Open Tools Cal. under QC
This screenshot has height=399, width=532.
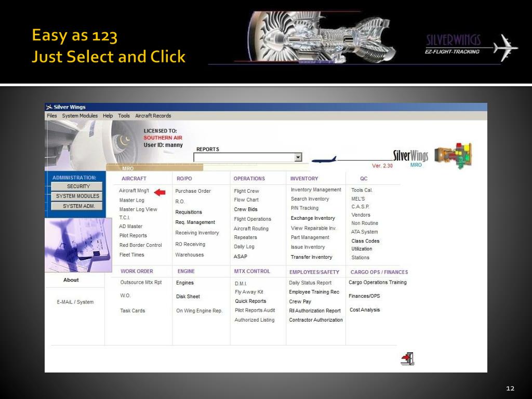coord(362,190)
